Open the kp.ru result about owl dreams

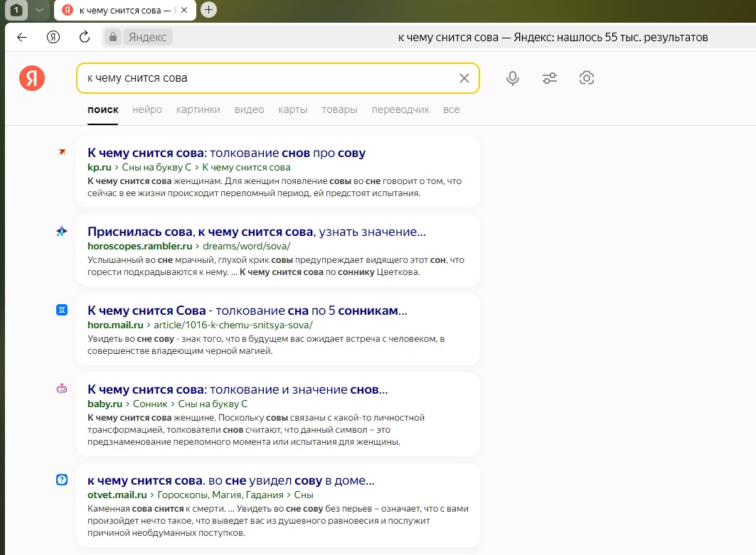click(x=226, y=153)
